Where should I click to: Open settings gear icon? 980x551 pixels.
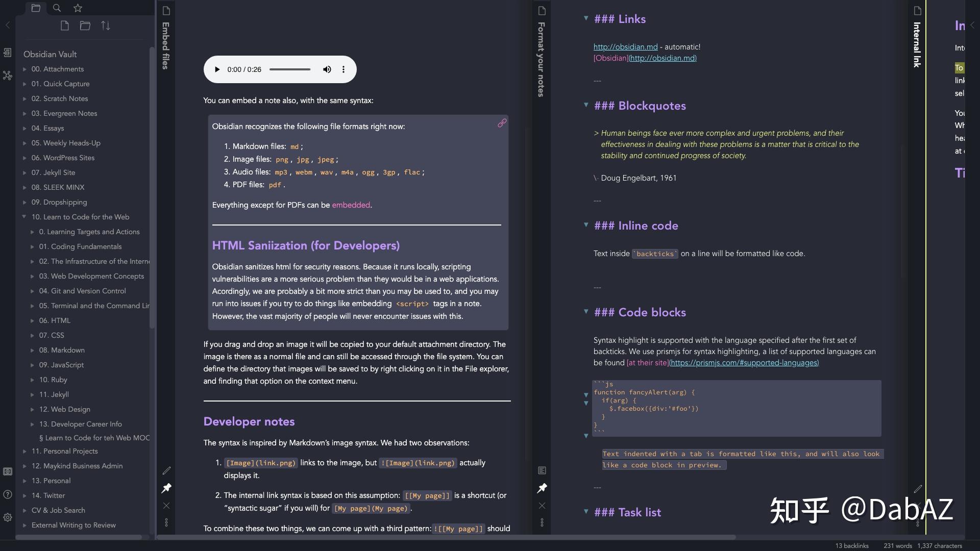pyautogui.click(x=8, y=517)
